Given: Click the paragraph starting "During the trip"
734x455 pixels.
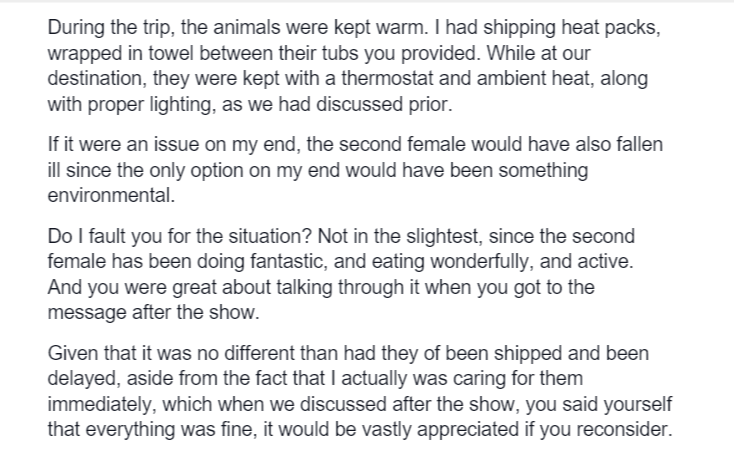Looking at the screenshot, I should pyautogui.click(x=354, y=66).
